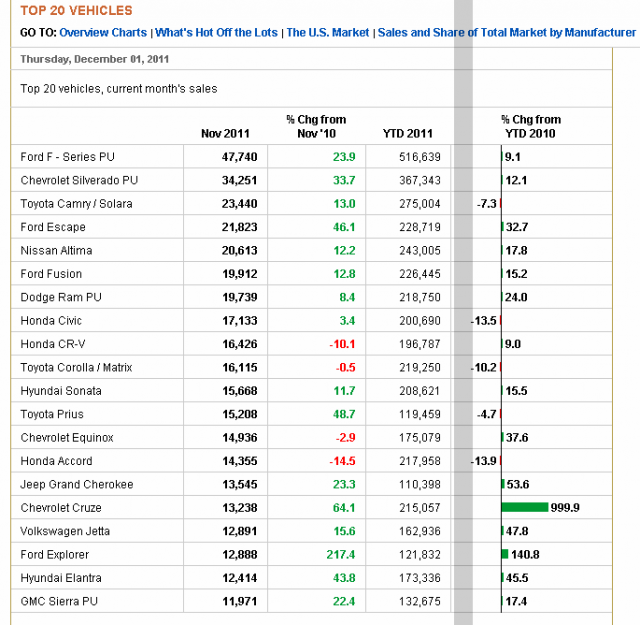Click the 11,971 sales figure for GMC Sierra
Screen dimensions: 640x625
point(240,601)
